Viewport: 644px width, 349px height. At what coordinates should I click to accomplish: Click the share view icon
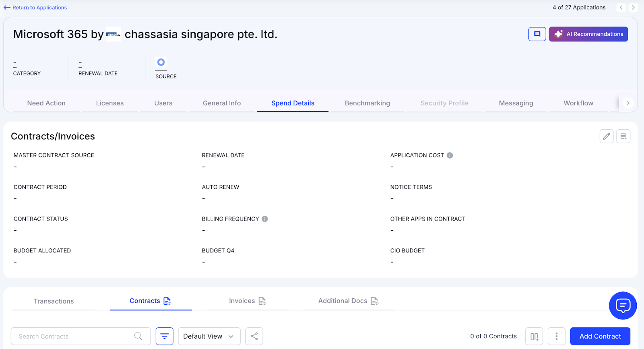254,336
